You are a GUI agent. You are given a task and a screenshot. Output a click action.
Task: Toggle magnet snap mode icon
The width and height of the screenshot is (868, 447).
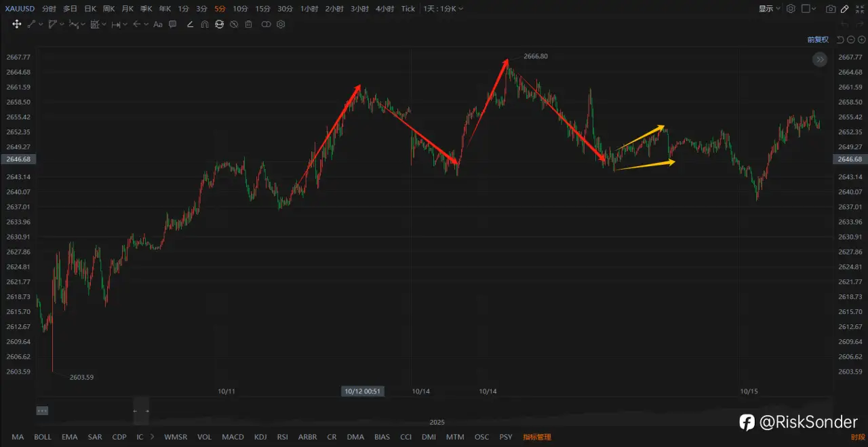[205, 24]
